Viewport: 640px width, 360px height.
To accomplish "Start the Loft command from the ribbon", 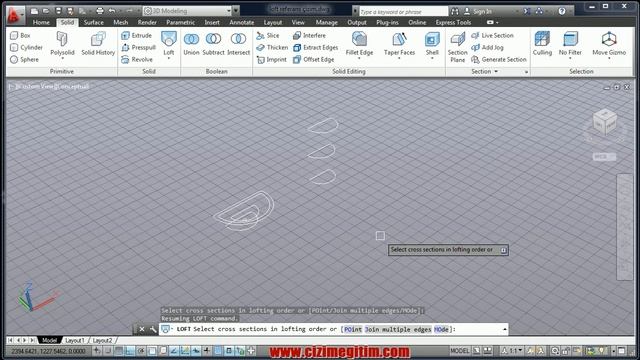I will coord(169,43).
